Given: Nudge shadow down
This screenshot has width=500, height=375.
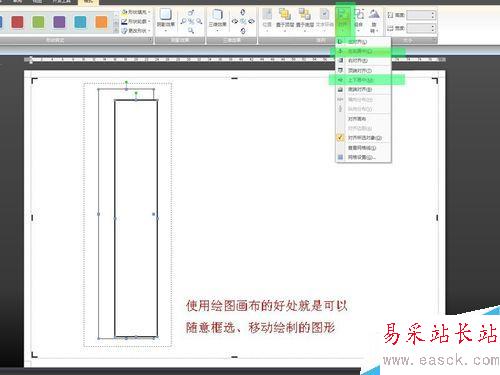Looking at the screenshot, I should pyautogui.click(x=191, y=31).
